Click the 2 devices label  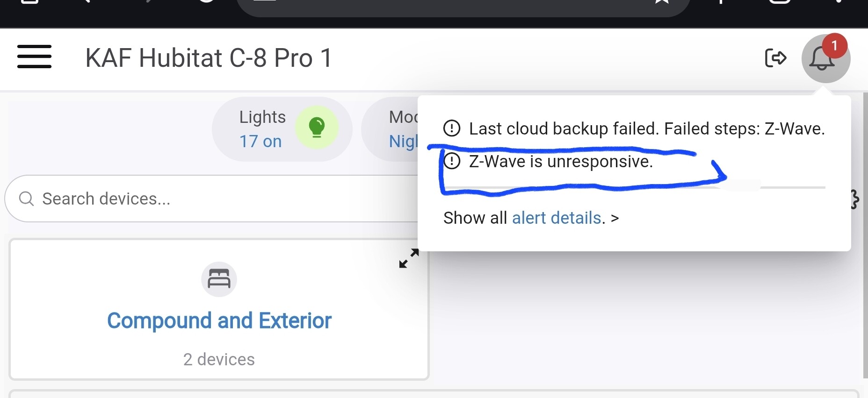pos(219,359)
